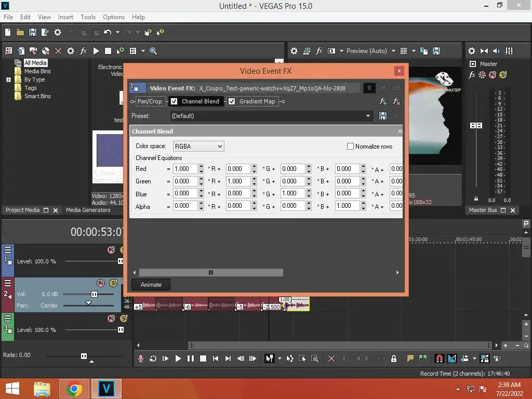Open the Views dropdown arrow in Project Media
532x399 pixels.
click(x=143, y=51)
